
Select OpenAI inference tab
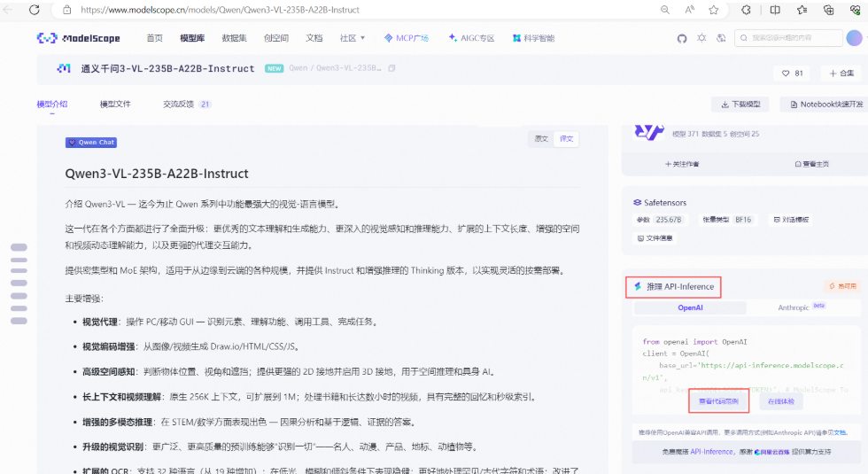point(690,308)
